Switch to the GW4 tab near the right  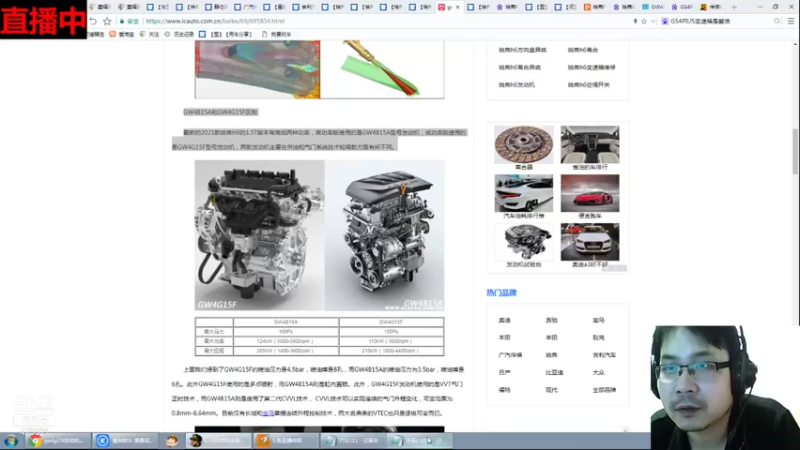[x=653, y=7]
